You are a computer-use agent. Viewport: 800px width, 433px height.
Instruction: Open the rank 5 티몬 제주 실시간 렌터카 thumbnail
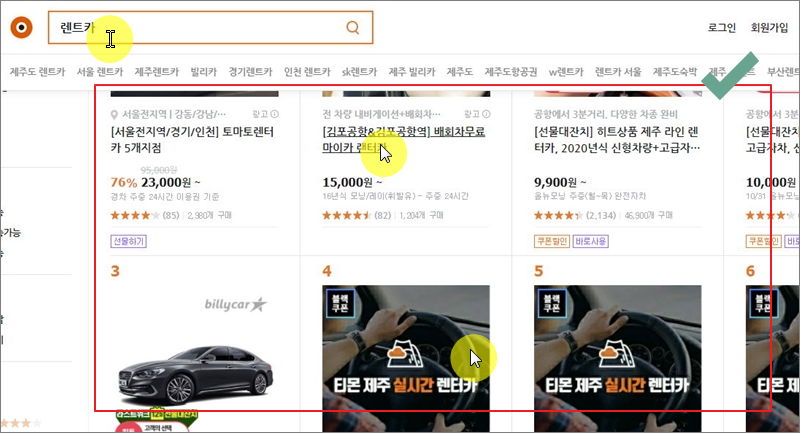coord(617,359)
